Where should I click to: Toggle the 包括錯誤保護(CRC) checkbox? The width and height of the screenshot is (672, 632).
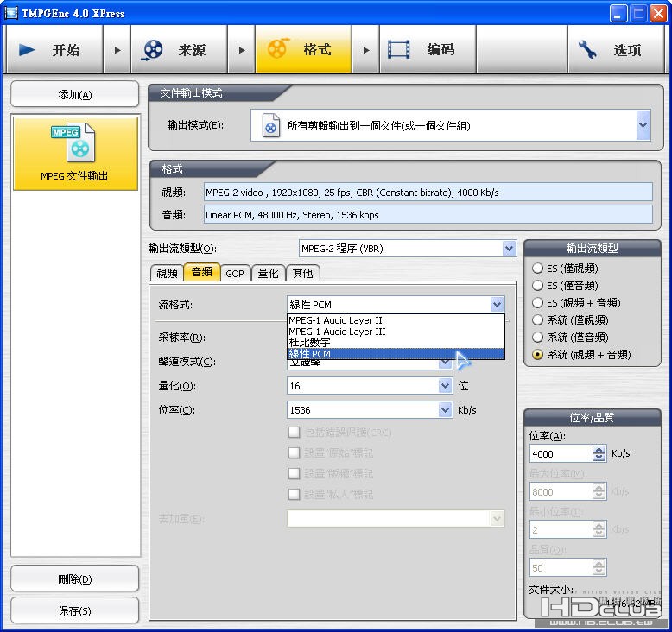click(x=294, y=432)
